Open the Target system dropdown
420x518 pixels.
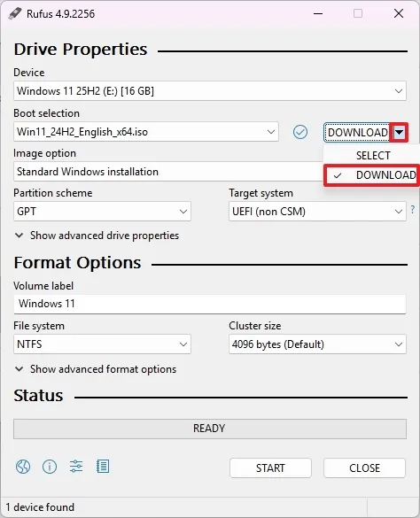pos(317,212)
